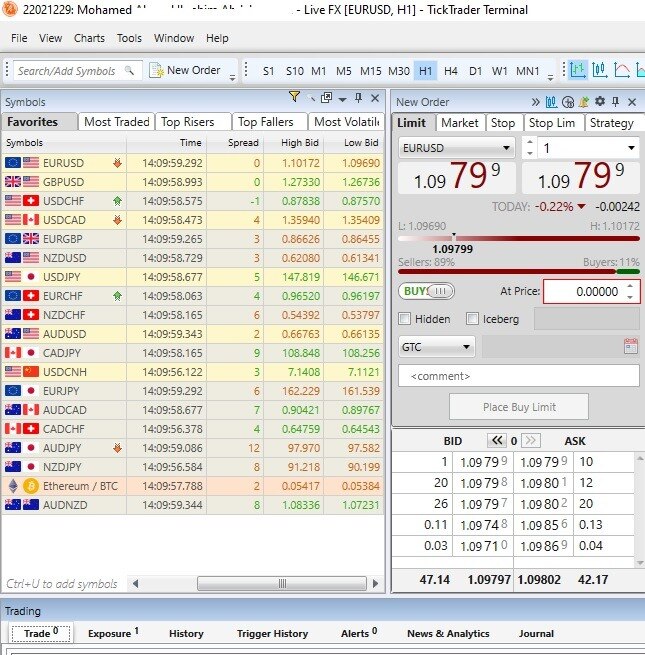Image resolution: width=645 pixels, height=655 pixels.
Task: Click the double-right arrow in depth header
Action: click(531, 440)
